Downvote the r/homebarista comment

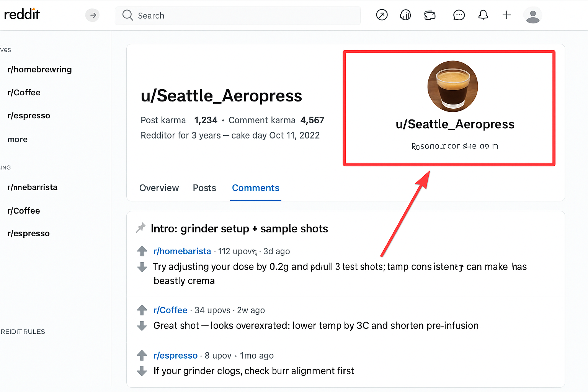tap(142, 267)
